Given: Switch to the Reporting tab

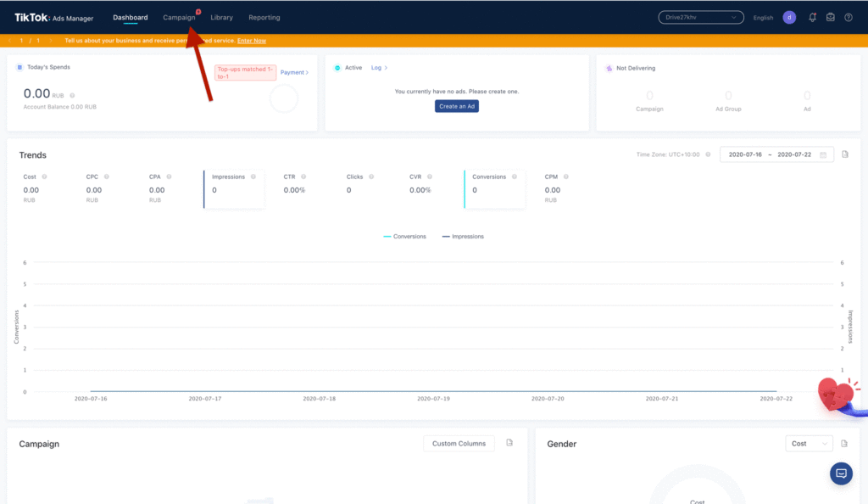Looking at the screenshot, I should point(264,17).
